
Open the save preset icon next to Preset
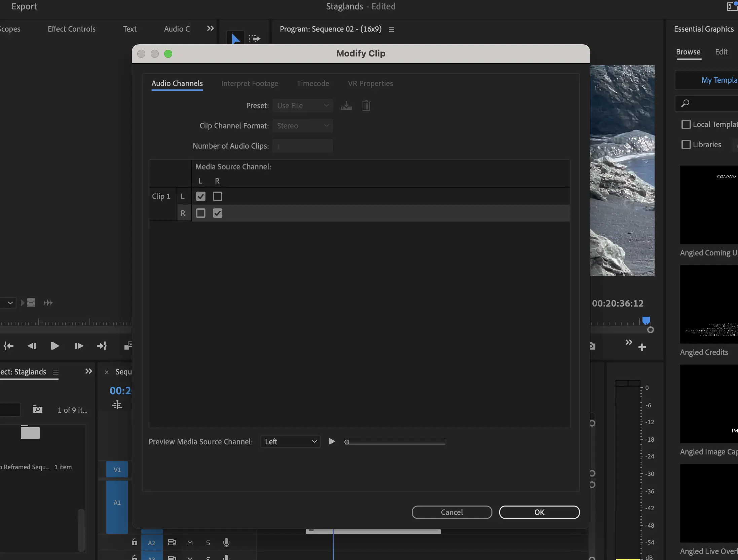click(346, 105)
